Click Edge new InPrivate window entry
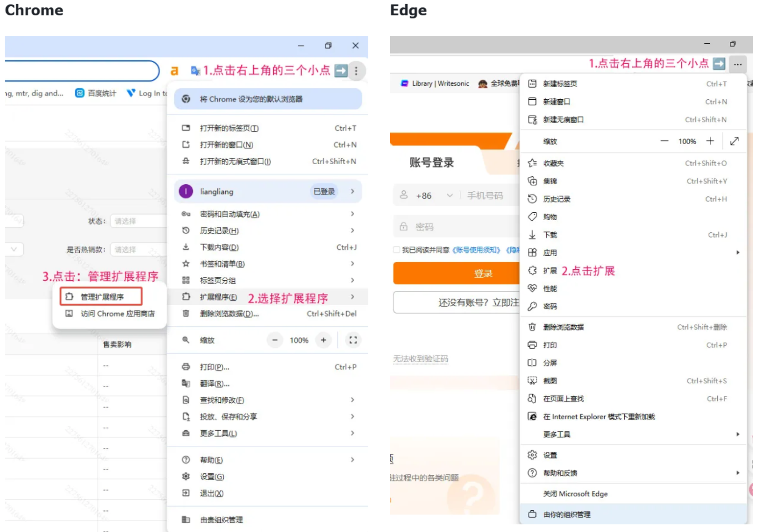Viewport: 759px width, 532px height. click(633, 120)
